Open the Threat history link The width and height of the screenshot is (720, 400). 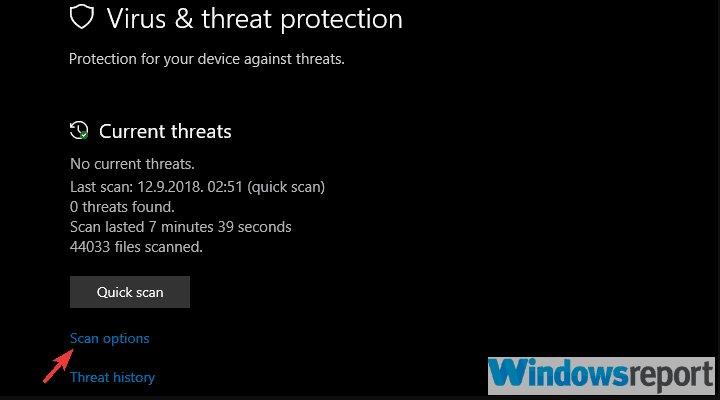112,377
